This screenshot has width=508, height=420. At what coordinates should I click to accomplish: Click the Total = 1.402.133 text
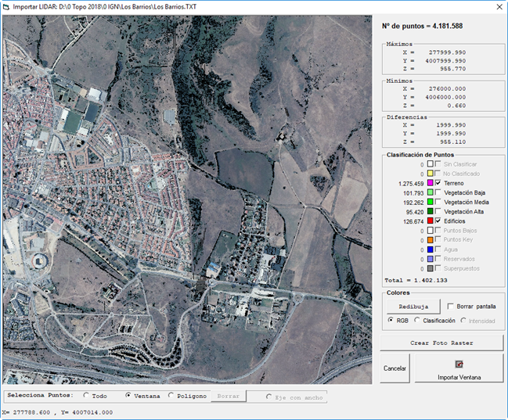point(416,281)
